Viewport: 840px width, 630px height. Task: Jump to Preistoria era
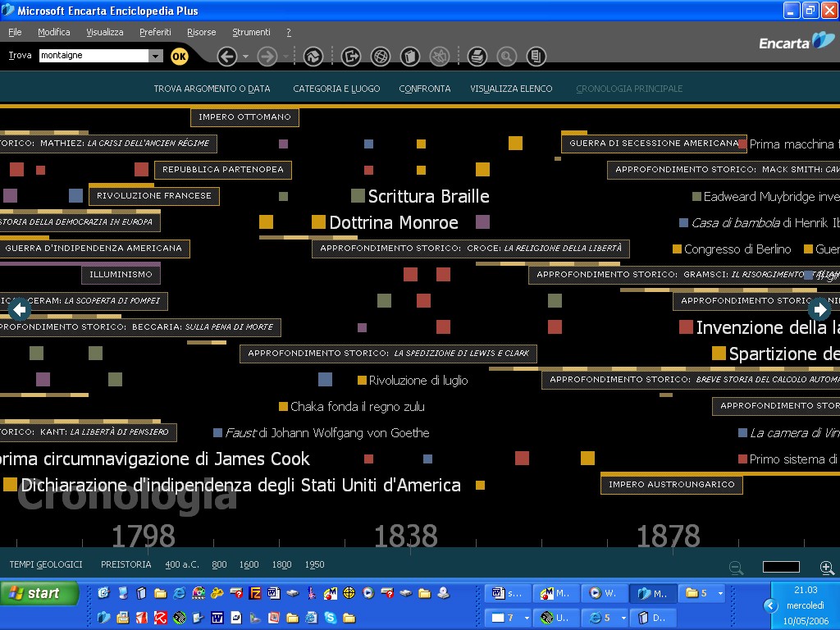126,564
